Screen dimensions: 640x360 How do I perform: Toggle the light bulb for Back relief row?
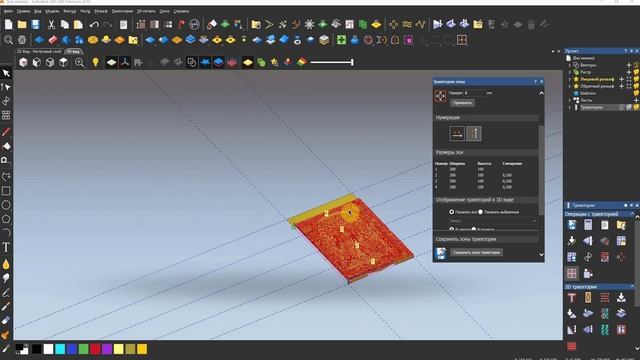coord(636,86)
